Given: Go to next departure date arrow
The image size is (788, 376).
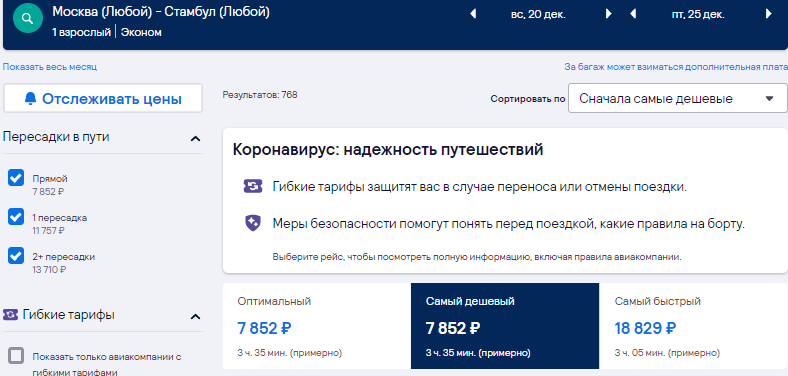Looking at the screenshot, I should pyautogui.click(x=609, y=14).
